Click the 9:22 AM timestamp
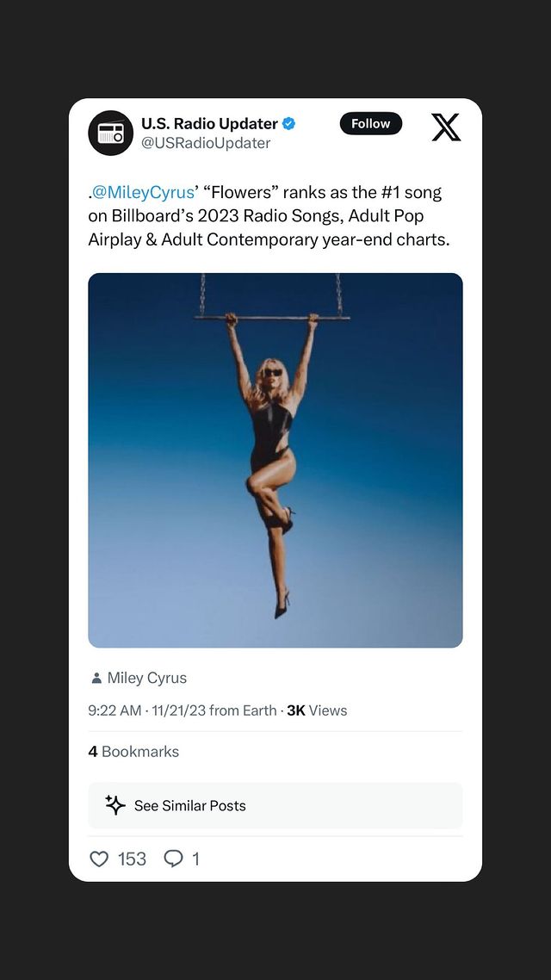This screenshot has width=551, height=980. (x=115, y=710)
